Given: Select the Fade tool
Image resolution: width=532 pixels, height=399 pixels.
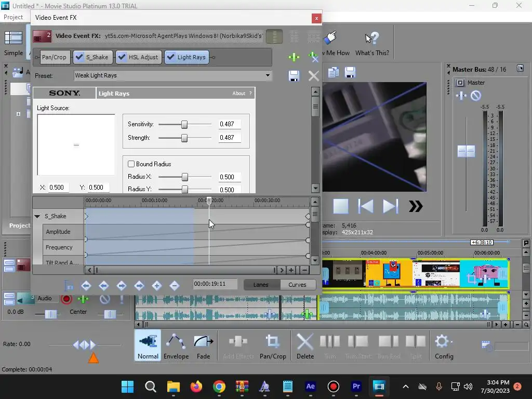Looking at the screenshot, I should click(204, 346).
